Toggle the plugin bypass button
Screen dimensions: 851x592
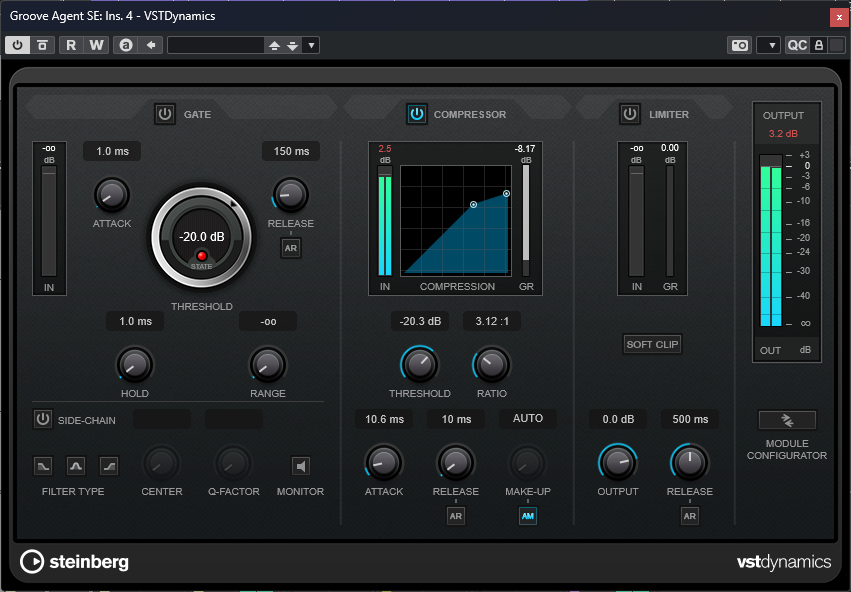[42, 45]
